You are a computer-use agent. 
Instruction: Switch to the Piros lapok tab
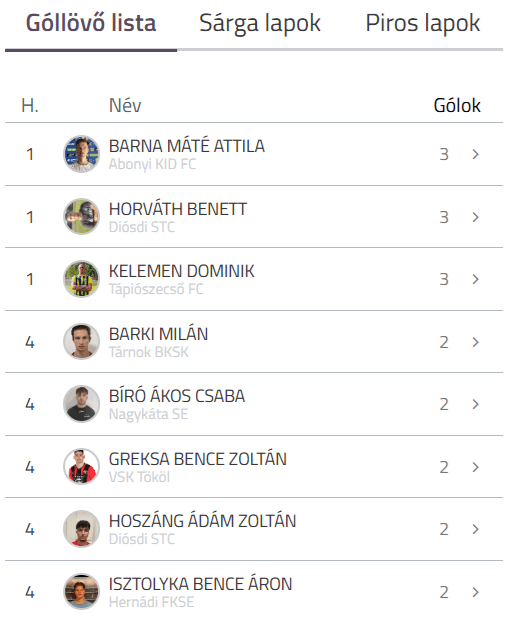(x=423, y=23)
